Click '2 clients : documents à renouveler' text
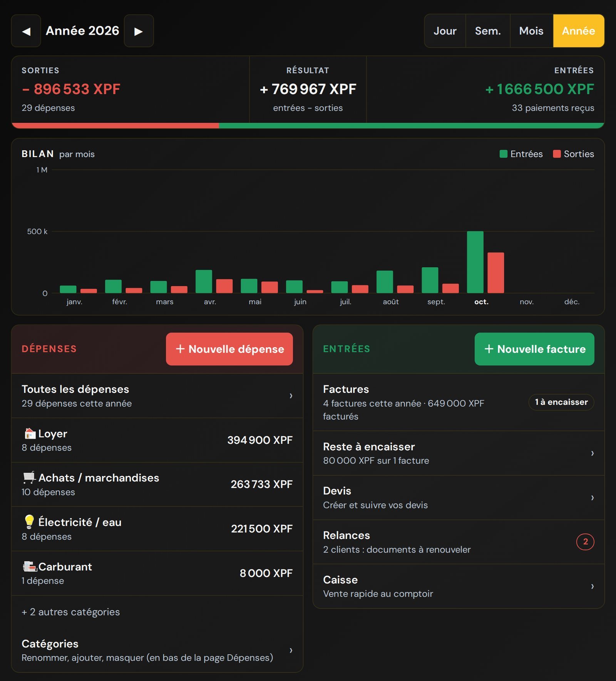This screenshot has height=681, width=616. pos(397,550)
